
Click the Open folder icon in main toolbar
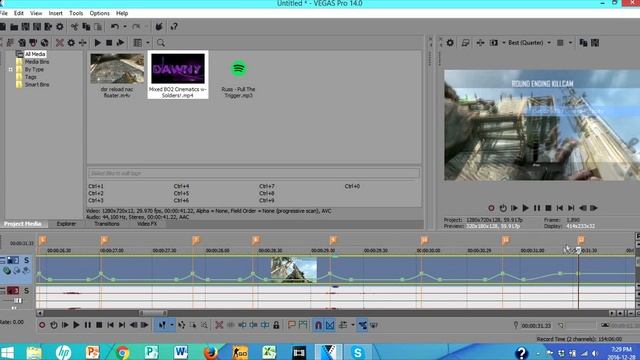[14, 27]
